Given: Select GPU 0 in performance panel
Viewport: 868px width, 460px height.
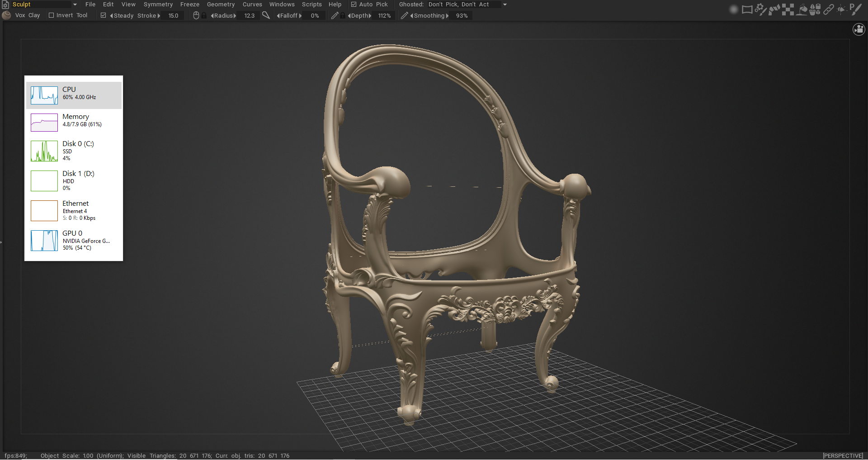Looking at the screenshot, I should tap(74, 241).
